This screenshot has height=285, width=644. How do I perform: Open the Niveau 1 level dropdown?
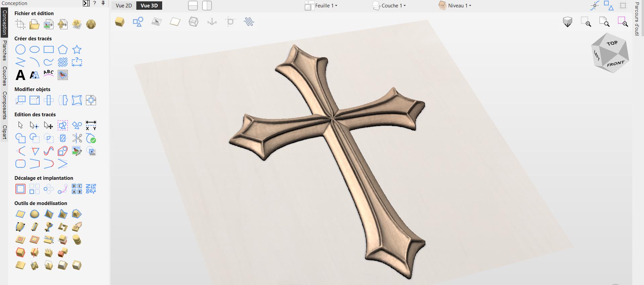pyautogui.click(x=455, y=6)
